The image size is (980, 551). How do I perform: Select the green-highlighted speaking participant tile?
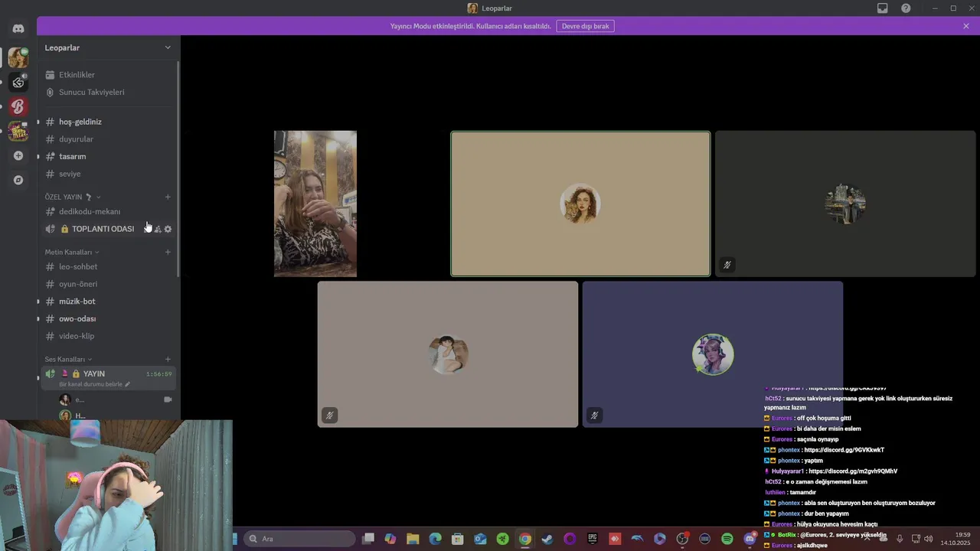pos(580,204)
